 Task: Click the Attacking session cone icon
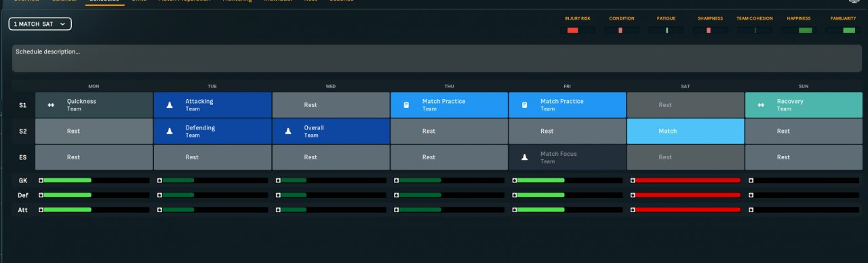tap(170, 105)
